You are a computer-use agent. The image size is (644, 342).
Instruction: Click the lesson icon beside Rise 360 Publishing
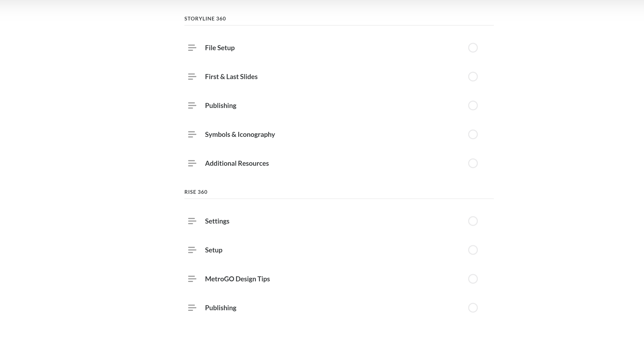(192, 307)
